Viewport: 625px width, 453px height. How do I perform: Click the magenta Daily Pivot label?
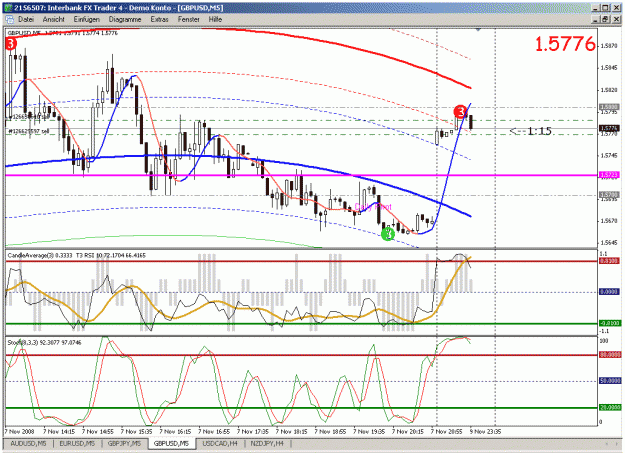coord(373,207)
